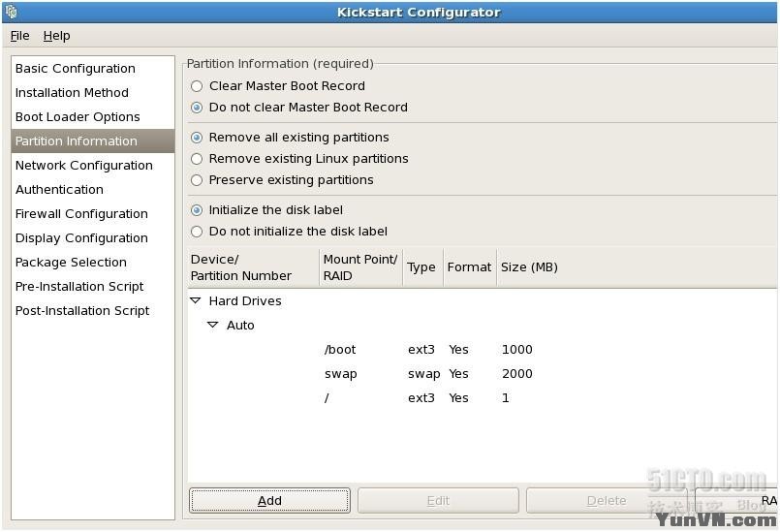This screenshot has width=780, height=532.
Task: Switch to Package Selection section
Action: (x=71, y=263)
